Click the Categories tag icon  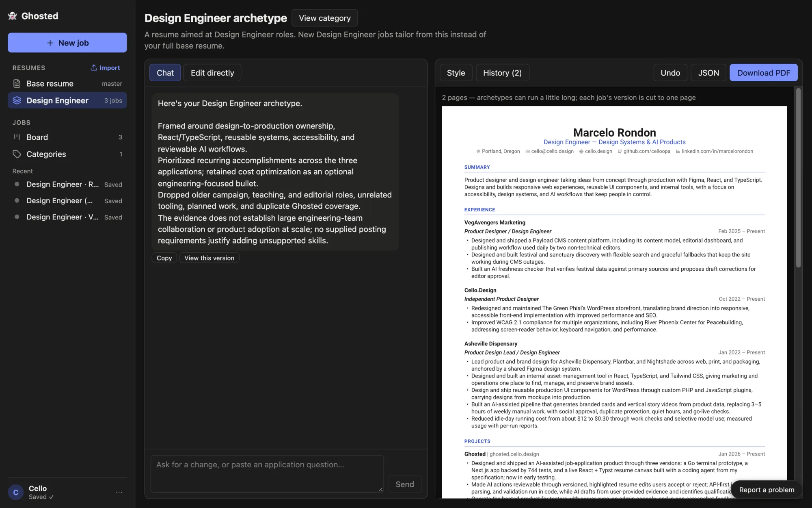pyautogui.click(x=17, y=154)
